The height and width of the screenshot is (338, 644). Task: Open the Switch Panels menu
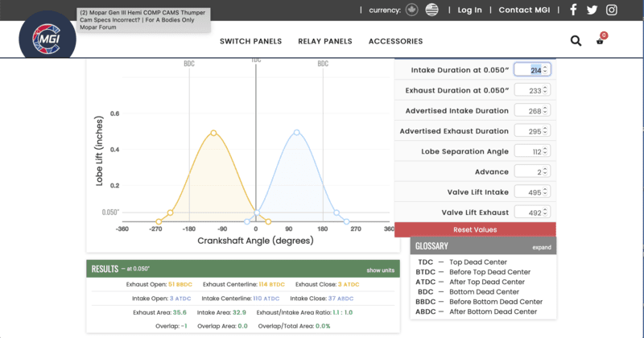click(250, 41)
